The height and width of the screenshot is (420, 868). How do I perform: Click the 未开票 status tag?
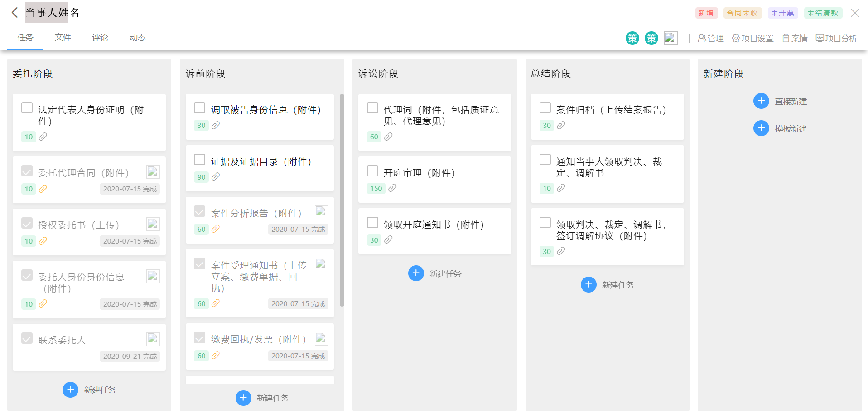[x=783, y=13]
